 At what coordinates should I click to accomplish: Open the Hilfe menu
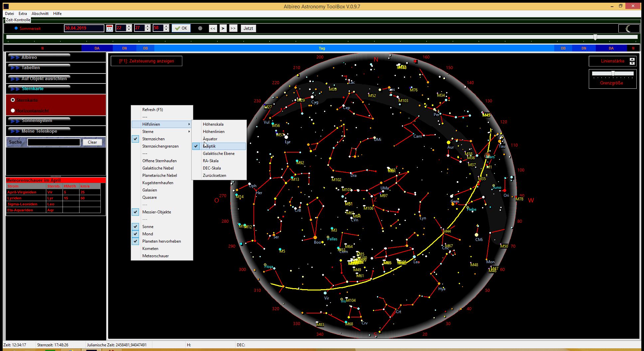click(x=57, y=14)
